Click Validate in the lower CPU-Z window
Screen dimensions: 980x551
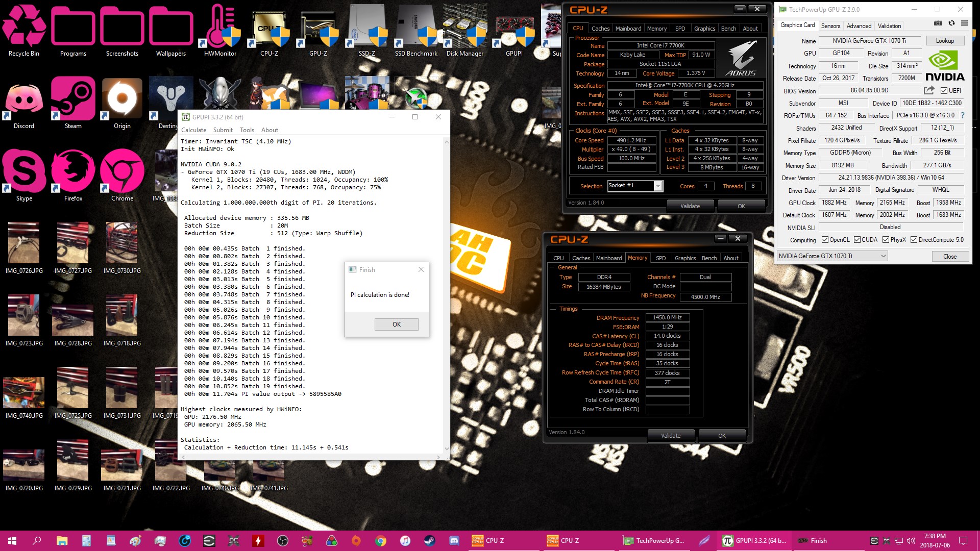671,436
